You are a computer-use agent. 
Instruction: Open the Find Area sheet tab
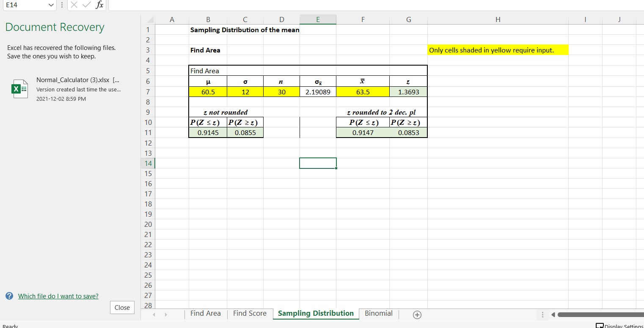[206, 313]
